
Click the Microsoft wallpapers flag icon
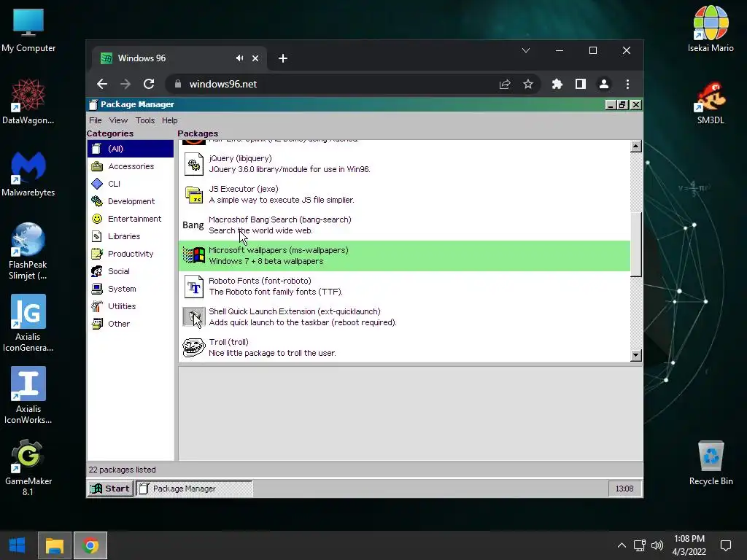pyautogui.click(x=194, y=256)
